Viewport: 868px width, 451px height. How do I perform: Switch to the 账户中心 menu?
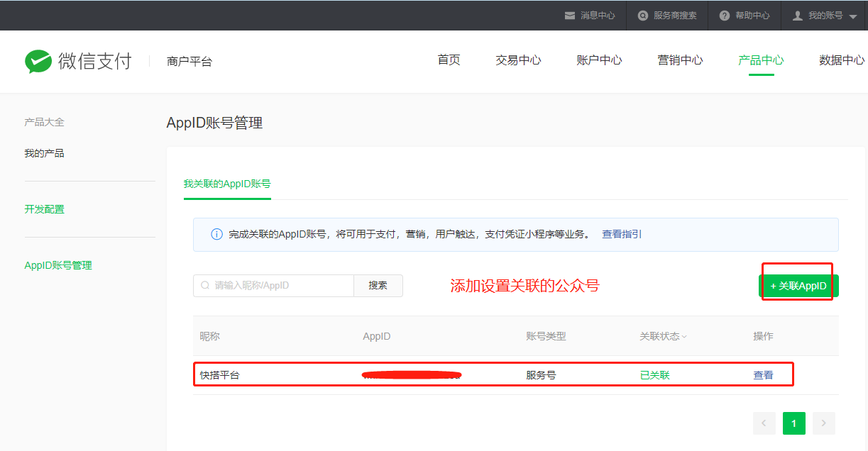pyautogui.click(x=599, y=60)
